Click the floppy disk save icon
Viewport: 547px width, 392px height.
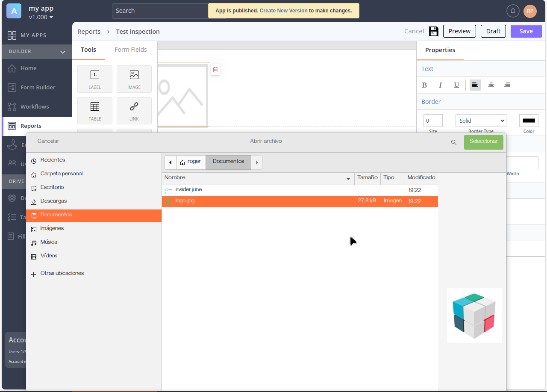[434, 31]
